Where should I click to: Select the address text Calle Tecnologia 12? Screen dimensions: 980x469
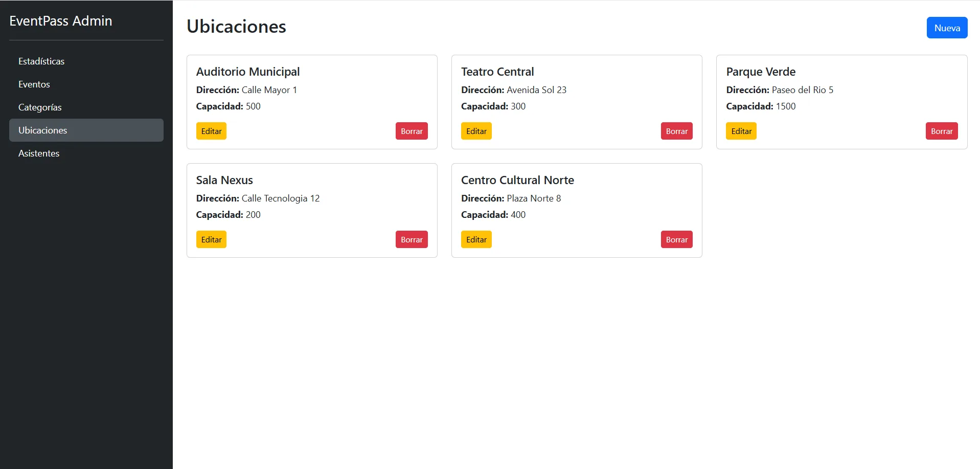pyautogui.click(x=281, y=198)
